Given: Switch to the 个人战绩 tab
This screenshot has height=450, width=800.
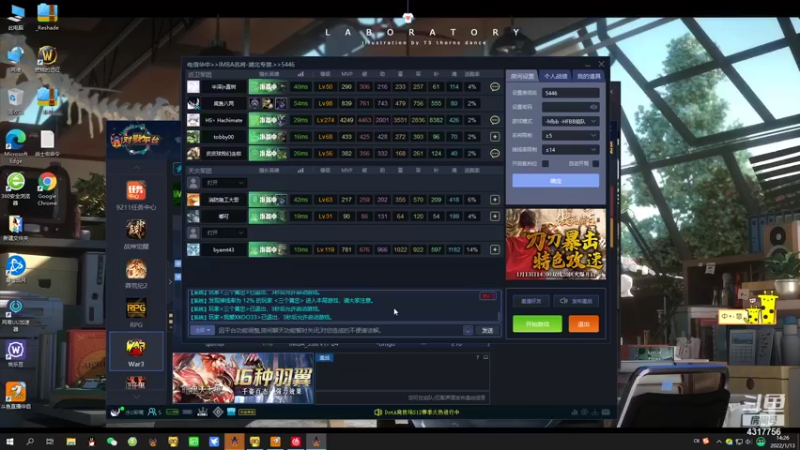Looking at the screenshot, I should [x=555, y=76].
